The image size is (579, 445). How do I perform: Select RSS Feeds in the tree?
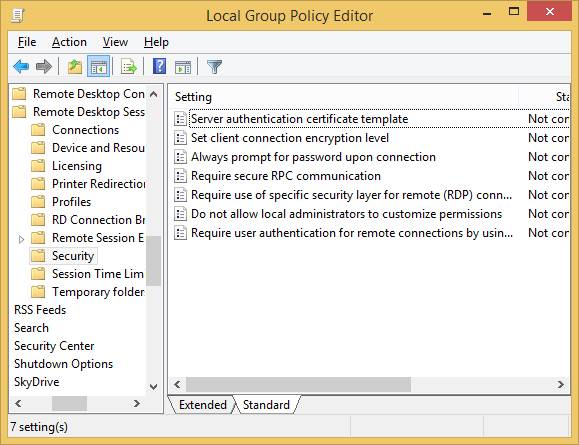pos(40,310)
